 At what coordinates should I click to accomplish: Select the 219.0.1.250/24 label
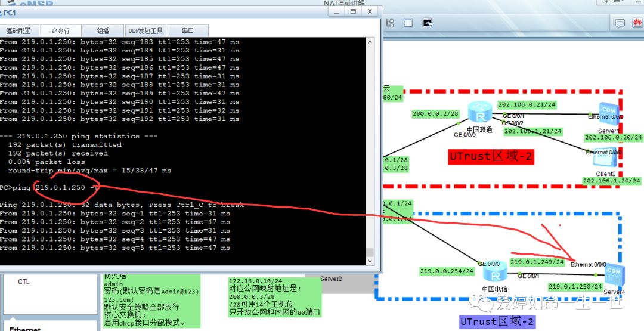coord(575,287)
